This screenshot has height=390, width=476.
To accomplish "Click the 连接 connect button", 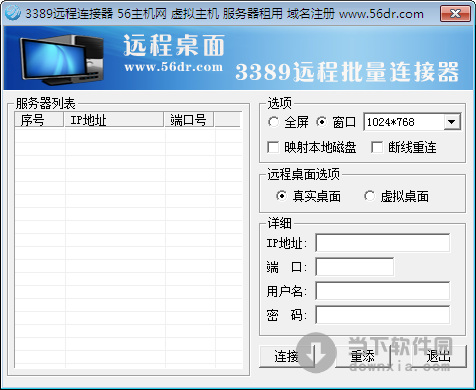I will coord(286,356).
